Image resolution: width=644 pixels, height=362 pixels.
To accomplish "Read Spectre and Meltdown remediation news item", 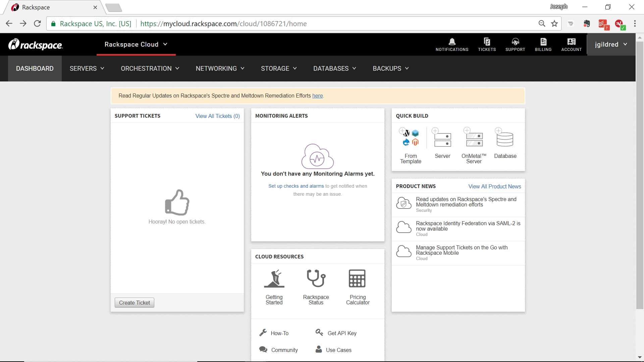I will click(458, 205).
